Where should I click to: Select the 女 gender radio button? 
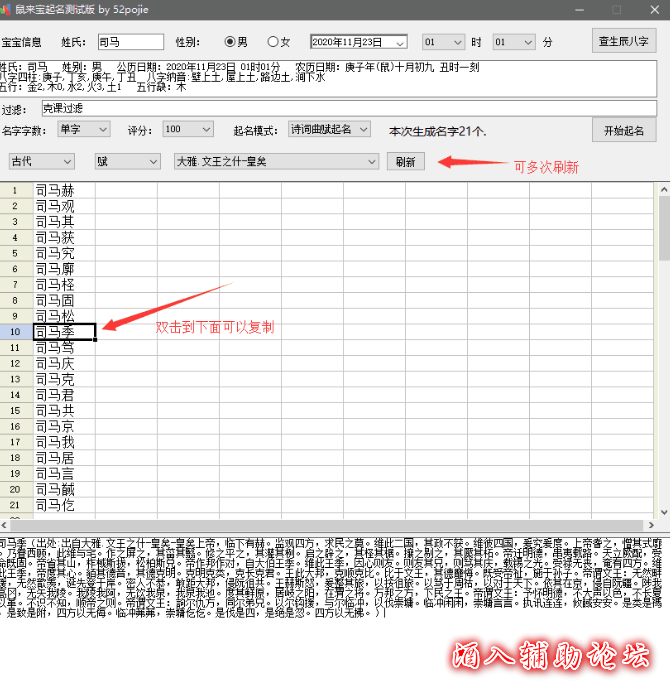pyautogui.click(x=273, y=42)
